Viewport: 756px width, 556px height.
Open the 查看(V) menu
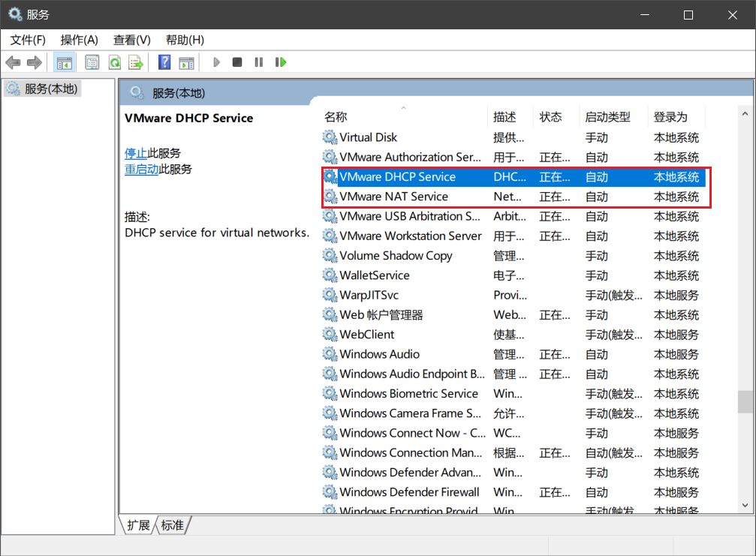131,40
